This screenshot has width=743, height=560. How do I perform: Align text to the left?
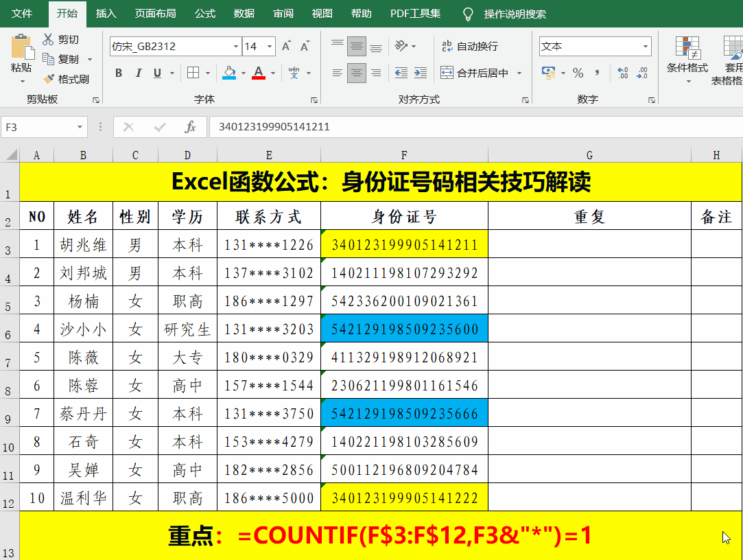pos(338,73)
